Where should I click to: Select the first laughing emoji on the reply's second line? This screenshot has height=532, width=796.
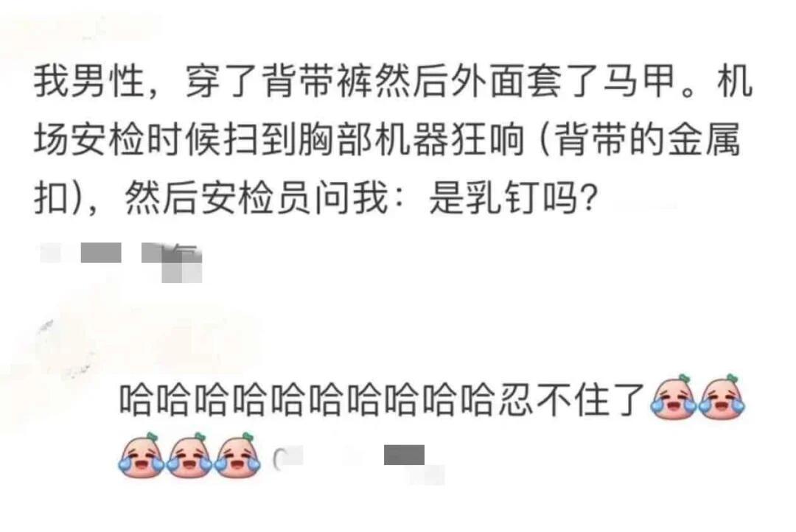point(142,455)
